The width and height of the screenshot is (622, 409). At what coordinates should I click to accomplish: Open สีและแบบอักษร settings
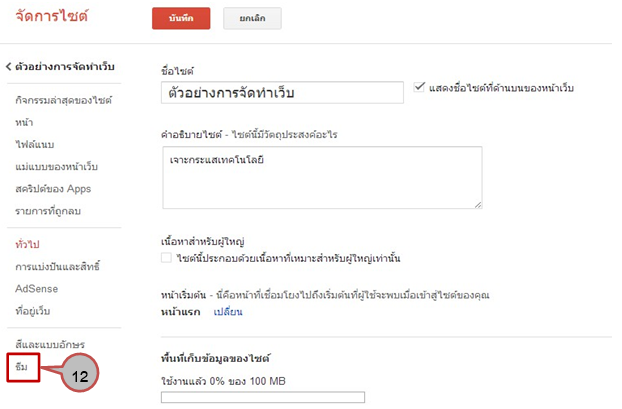(x=50, y=344)
